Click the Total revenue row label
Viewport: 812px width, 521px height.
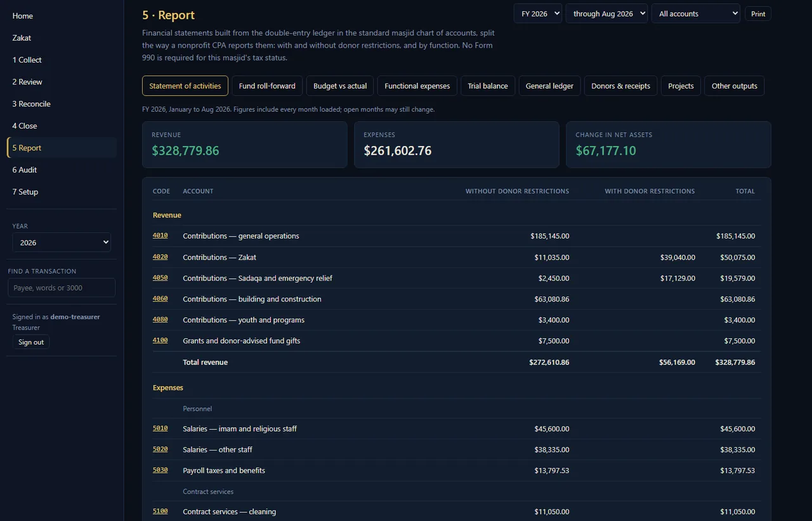pos(205,362)
